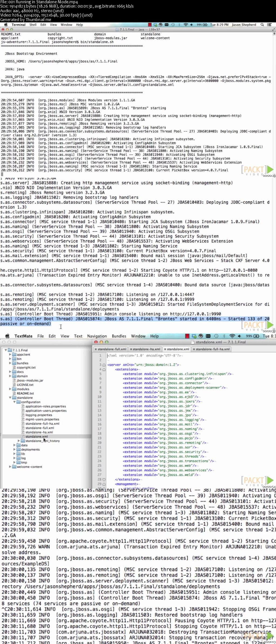Viewport: 276px width, 644px height.
Task: Open TextMate's File menu
Action: pos(40,336)
